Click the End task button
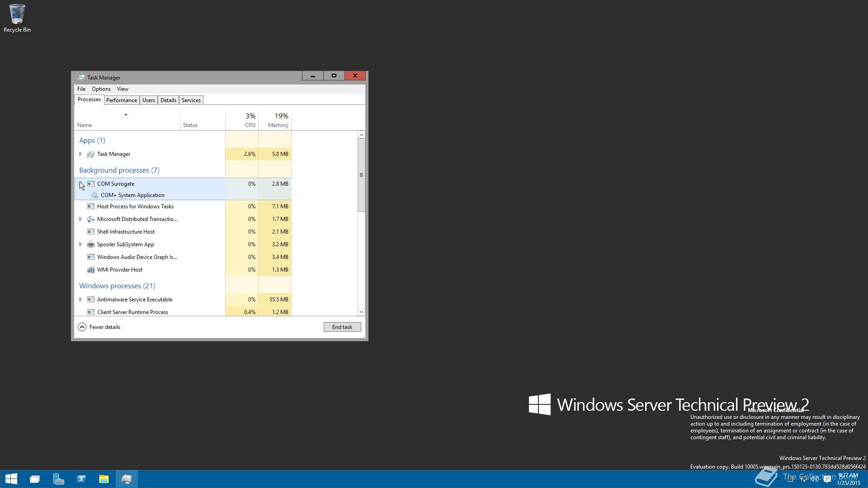Screen dimensions: 868x488 coord(342,327)
